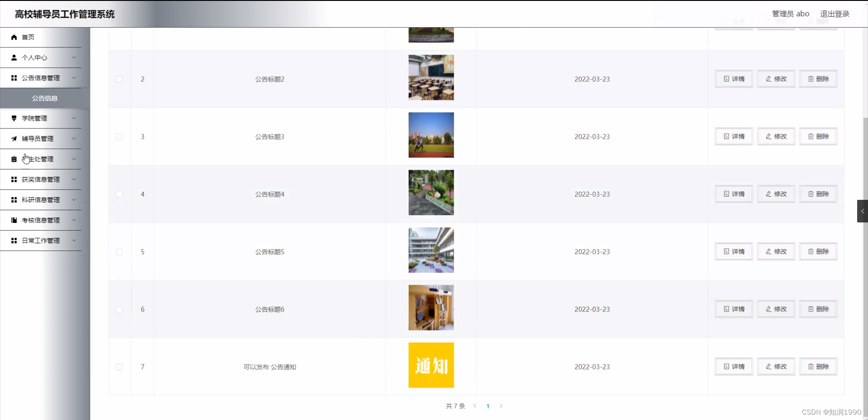Click the 学院管理 school icon
The width and height of the screenshot is (868, 420).
(x=14, y=118)
